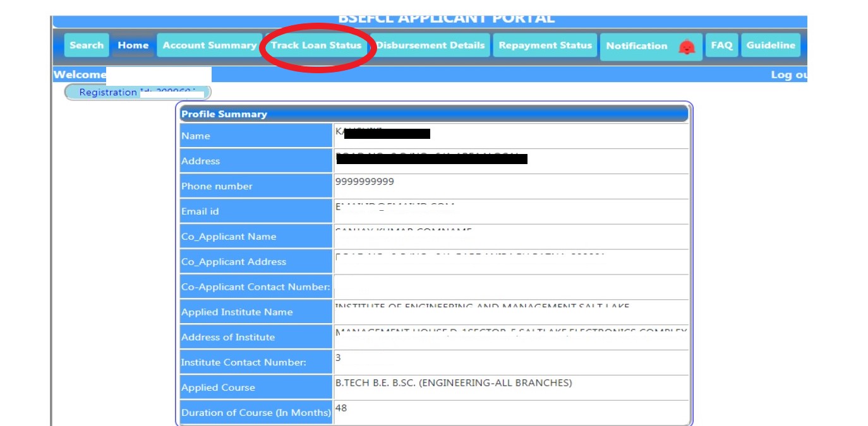Click the Welcome text in header bar
This screenshot has width=868, height=426.
[x=80, y=75]
